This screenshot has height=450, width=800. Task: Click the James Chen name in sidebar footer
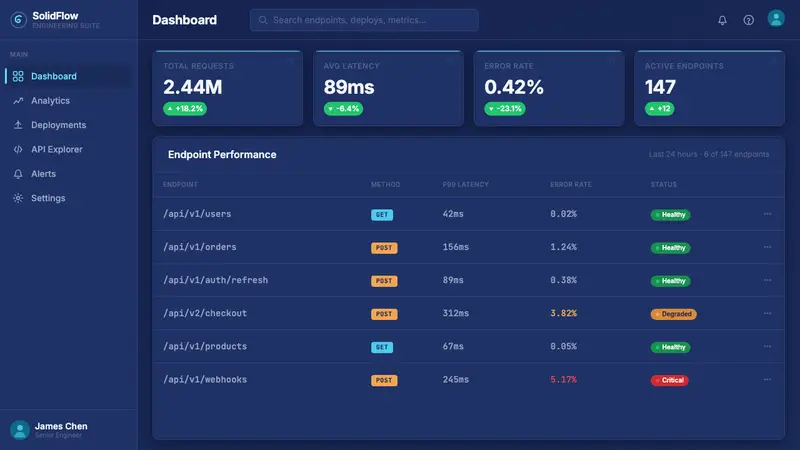pos(61,426)
